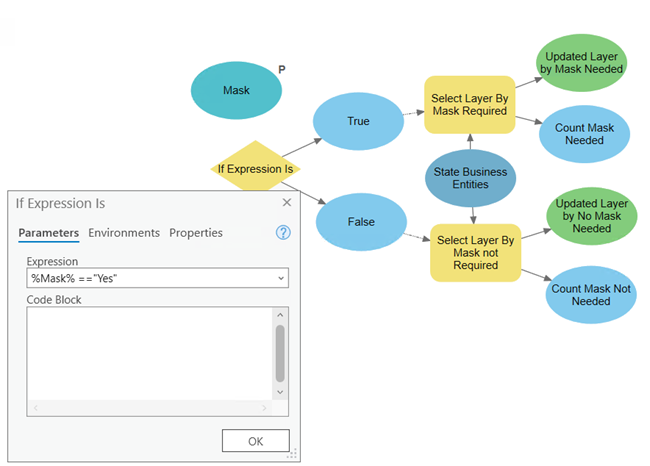This screenshot has height=466, width=650.
Task: Switch to the Environments tab
Action: pos(124,233)
